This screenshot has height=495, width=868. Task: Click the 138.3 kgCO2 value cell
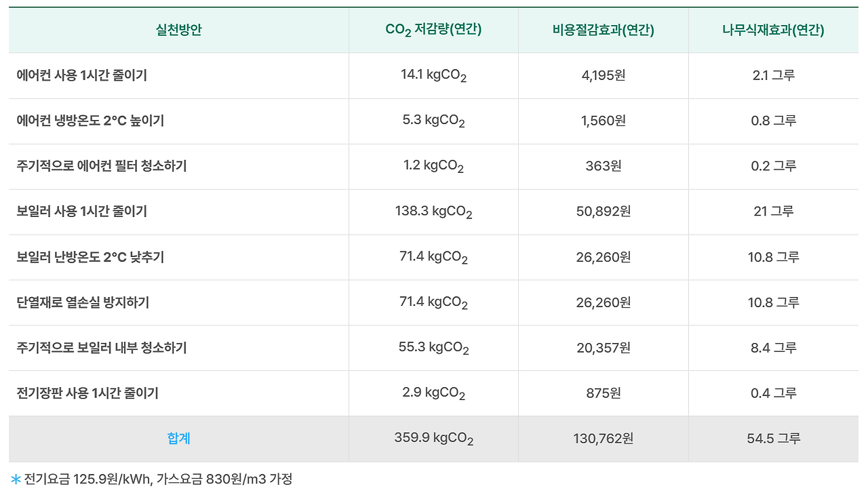[x=433, y=212]
